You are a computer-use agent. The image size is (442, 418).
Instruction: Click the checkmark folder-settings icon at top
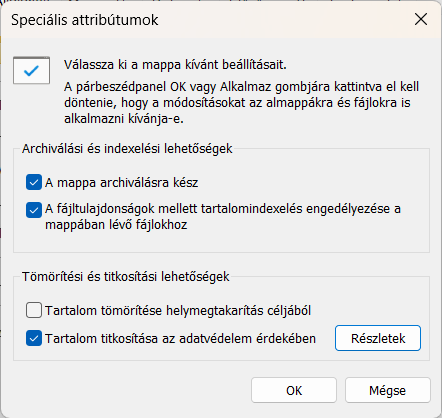[x=31, y=70]
